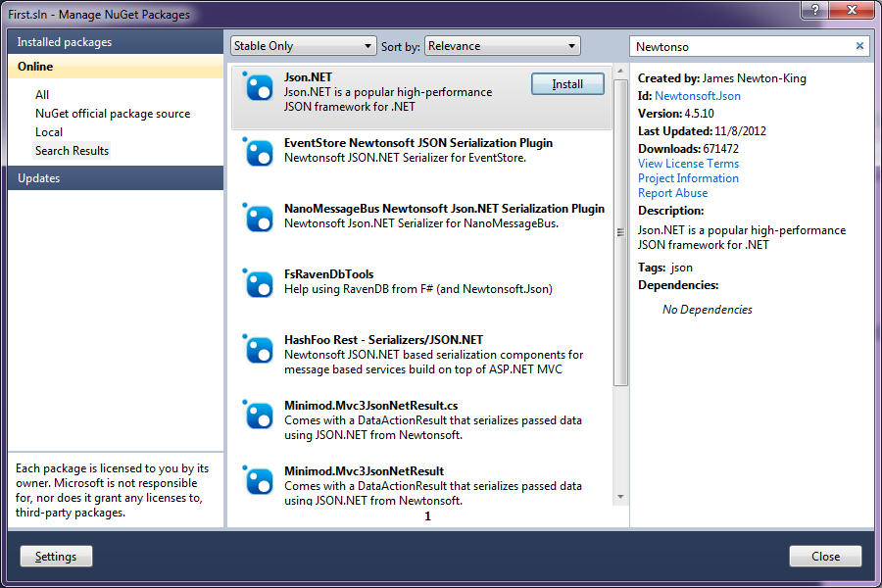Open the Stable Only release filter dropdown
Image resolution: width=882 pixels, height=588 pixels.
[303, 46]
